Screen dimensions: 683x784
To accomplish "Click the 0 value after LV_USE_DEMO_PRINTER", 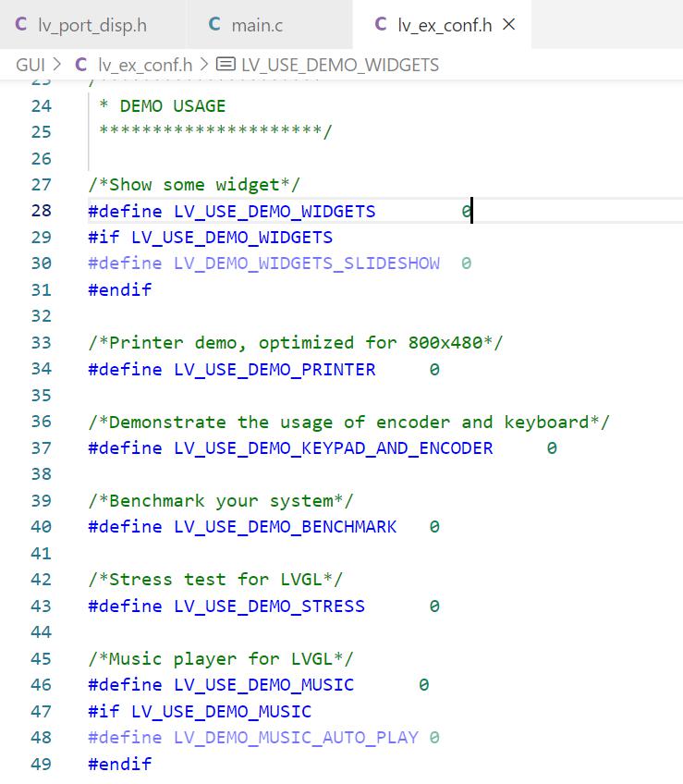I will pyautogui.click(x=434, y=370).
